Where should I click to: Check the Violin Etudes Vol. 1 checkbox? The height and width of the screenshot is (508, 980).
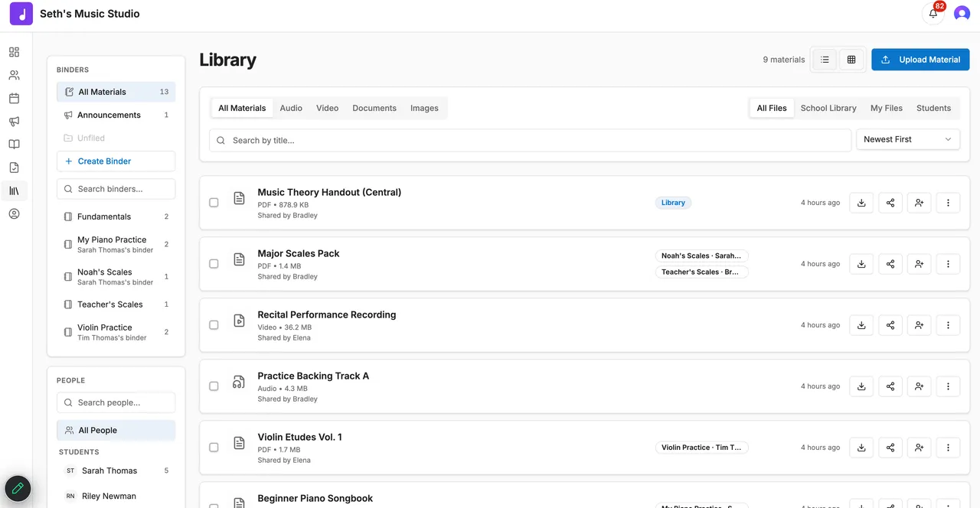(214, 448)
